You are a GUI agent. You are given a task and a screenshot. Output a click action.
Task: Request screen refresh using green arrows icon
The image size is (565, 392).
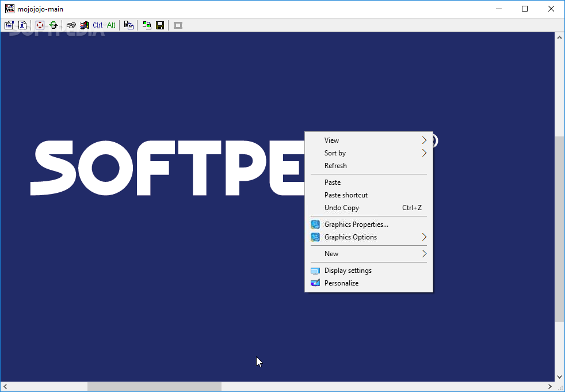pyautogui.click(x=54, y=25)
